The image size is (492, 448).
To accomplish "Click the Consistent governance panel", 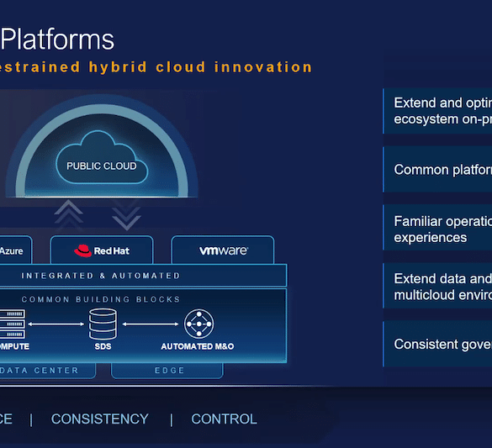I will click(437, 344).
